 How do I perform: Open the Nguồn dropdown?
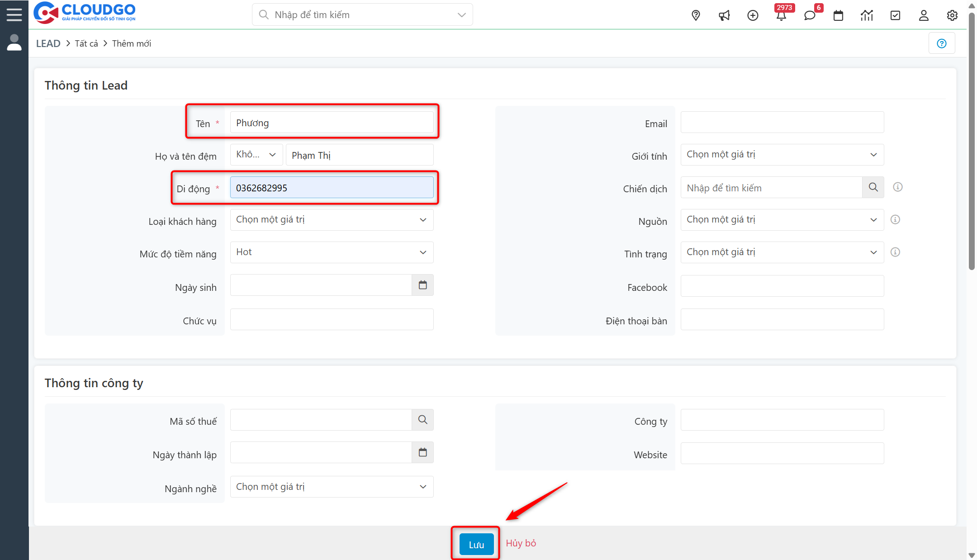[782, 220]
